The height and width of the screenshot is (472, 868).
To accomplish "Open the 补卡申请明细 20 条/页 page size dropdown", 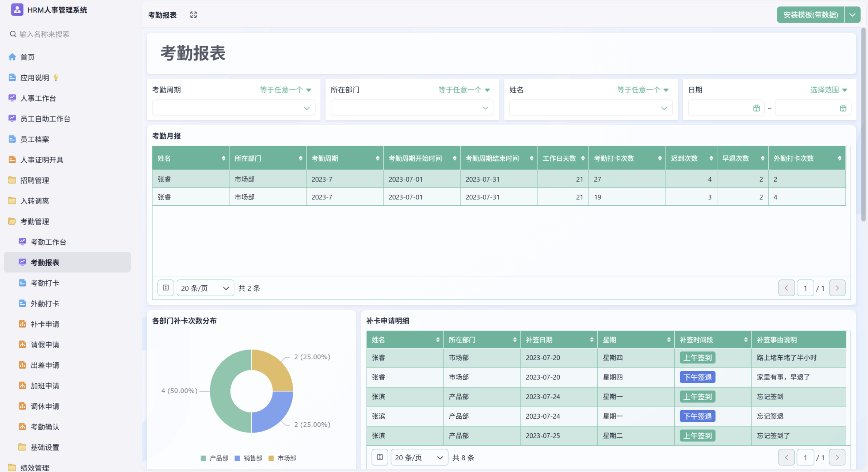I will point(419,457).
